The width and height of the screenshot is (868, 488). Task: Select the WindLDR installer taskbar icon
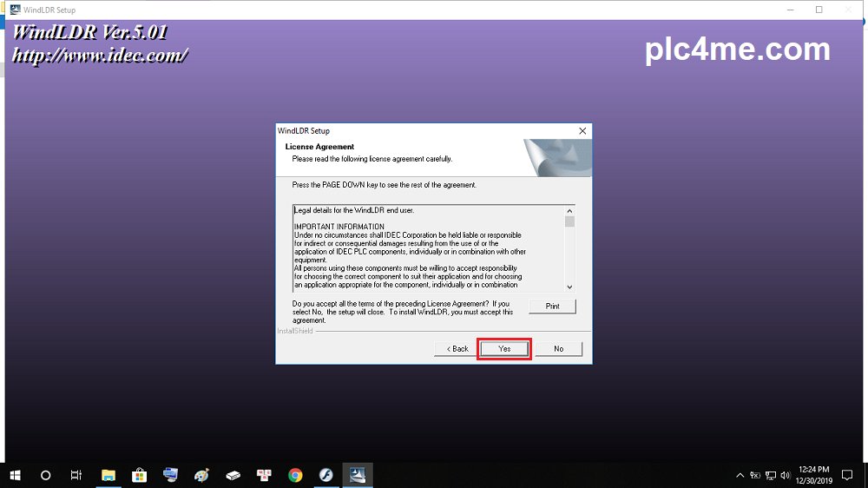pos(358,475)
